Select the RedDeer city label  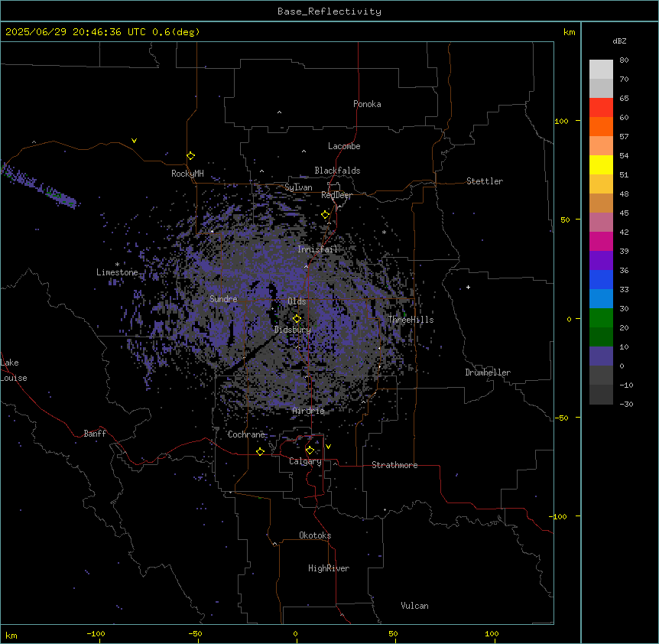pyautogui.click(x=336, y=195)
